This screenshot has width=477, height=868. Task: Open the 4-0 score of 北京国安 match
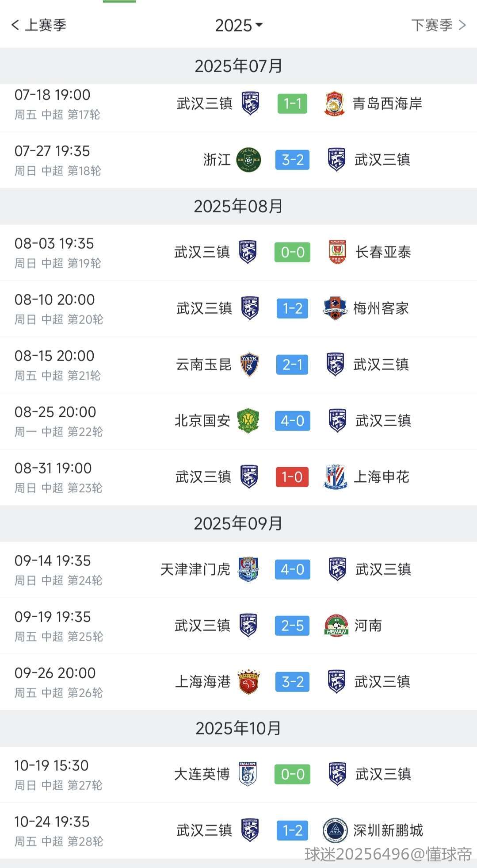coord(292,421)
